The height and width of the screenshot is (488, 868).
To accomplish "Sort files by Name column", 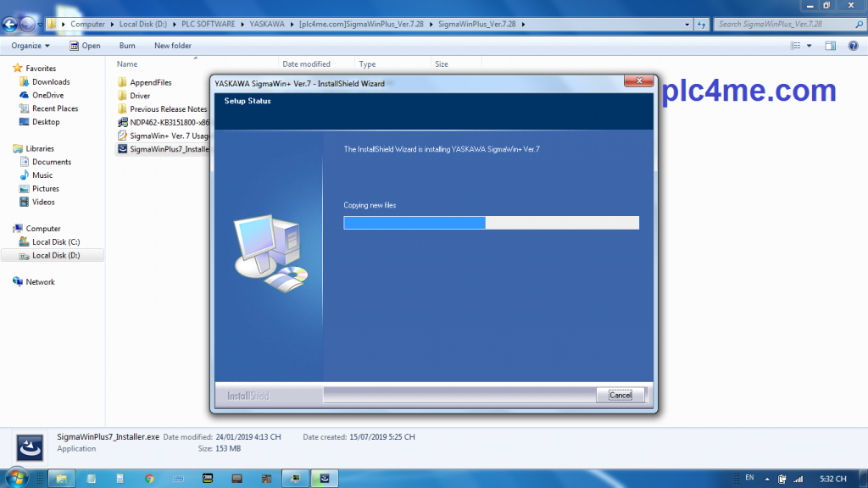I will click(x=197, y=64).
